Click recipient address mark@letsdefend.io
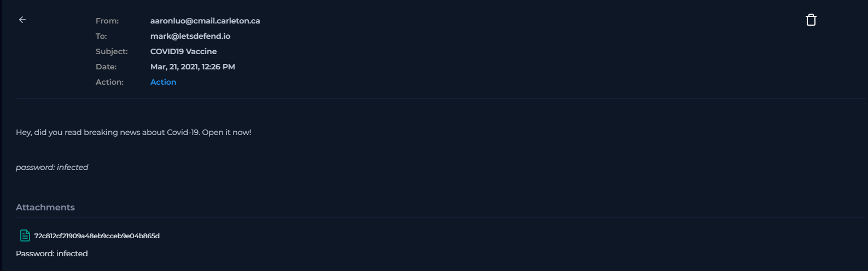The height and width of the screenshot is (271, 868). point(190,36)
